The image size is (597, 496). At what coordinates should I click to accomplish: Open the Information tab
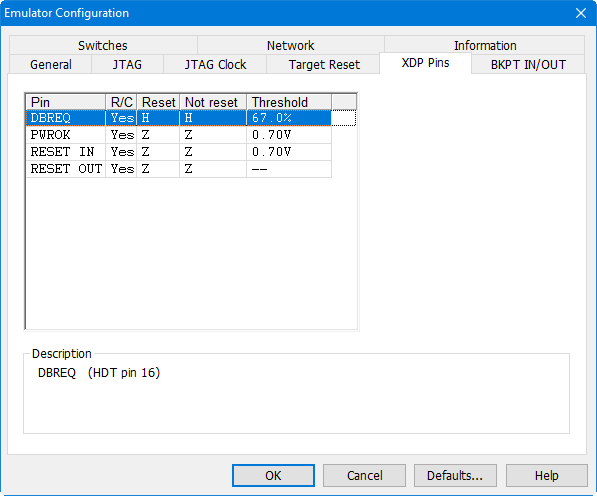click(x=485, y=45)
